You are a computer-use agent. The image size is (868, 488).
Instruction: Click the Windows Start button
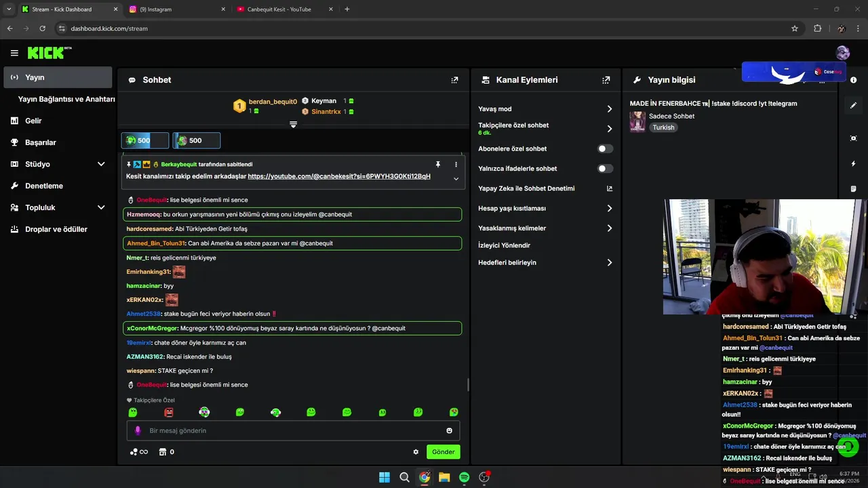(x=384, y=477)
